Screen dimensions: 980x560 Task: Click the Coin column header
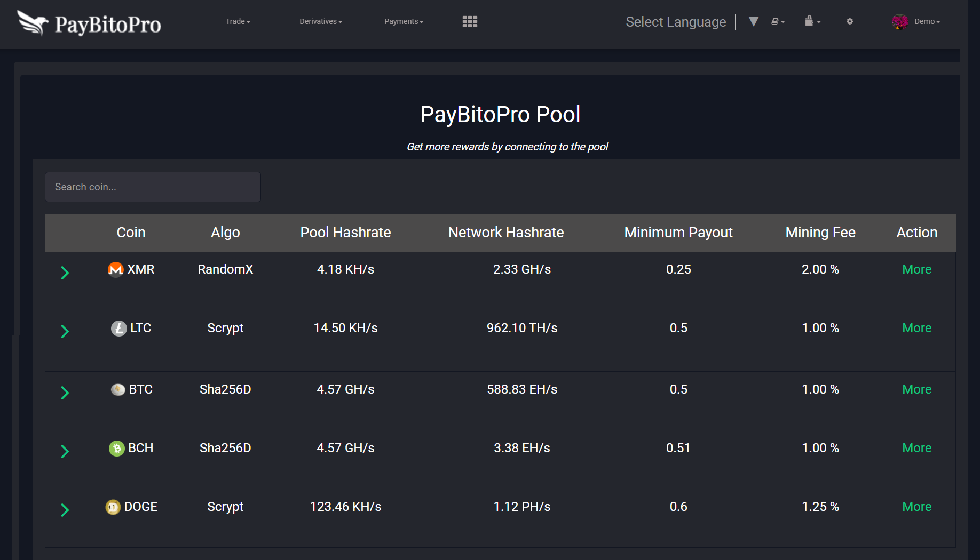[x=131, y=233]
